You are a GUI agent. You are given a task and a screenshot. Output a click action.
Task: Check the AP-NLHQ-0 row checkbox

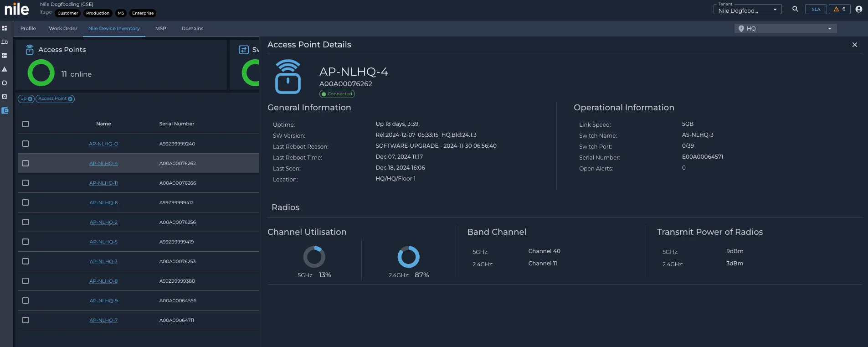(26, 144)
